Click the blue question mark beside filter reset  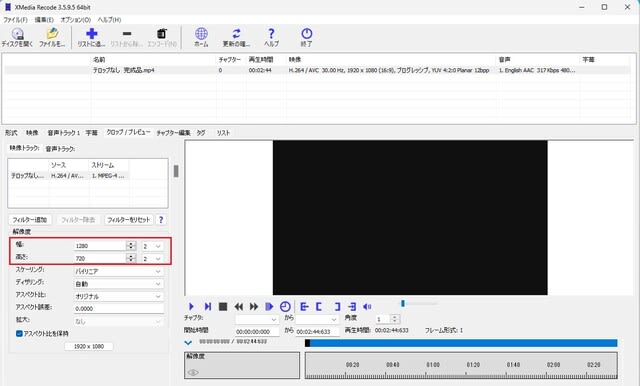click(x=161, y=220)
